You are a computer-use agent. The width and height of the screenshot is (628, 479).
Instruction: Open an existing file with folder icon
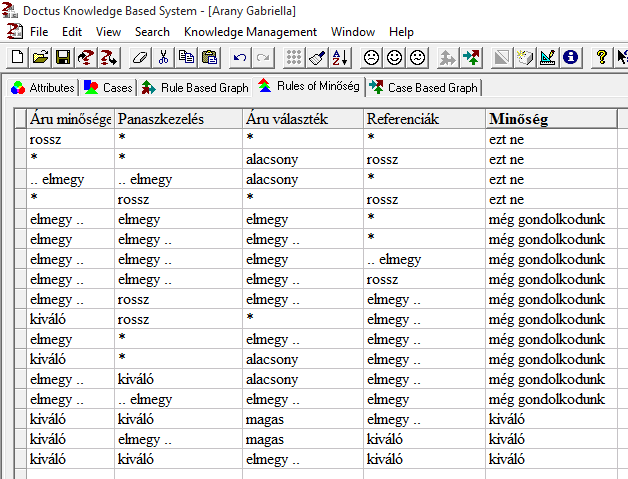(40, 57)
